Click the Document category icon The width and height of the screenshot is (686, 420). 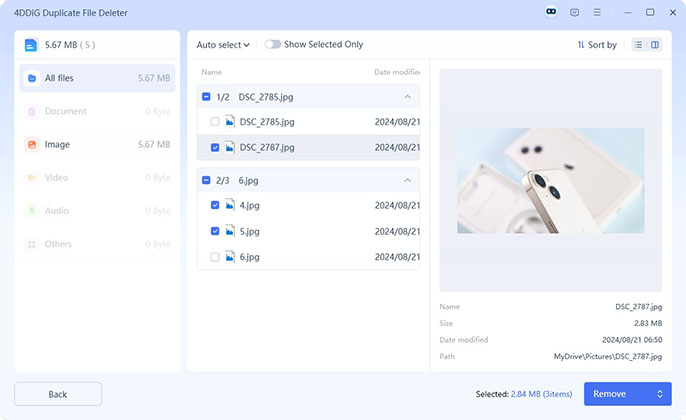click(32, 112)
